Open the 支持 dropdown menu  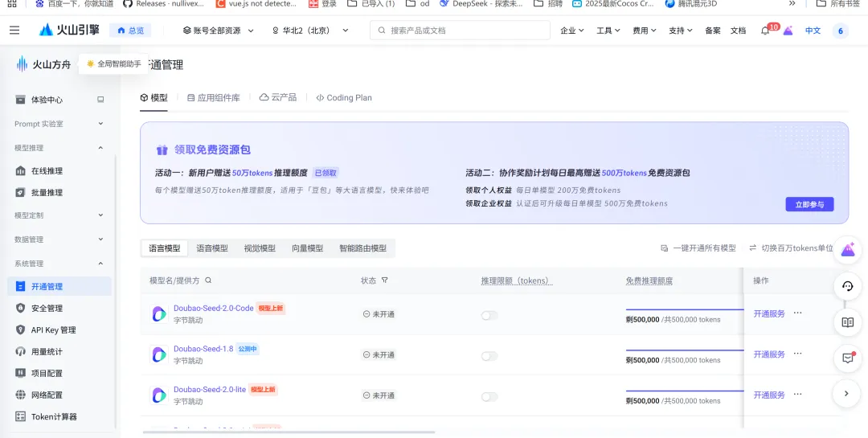coord(681,31)
